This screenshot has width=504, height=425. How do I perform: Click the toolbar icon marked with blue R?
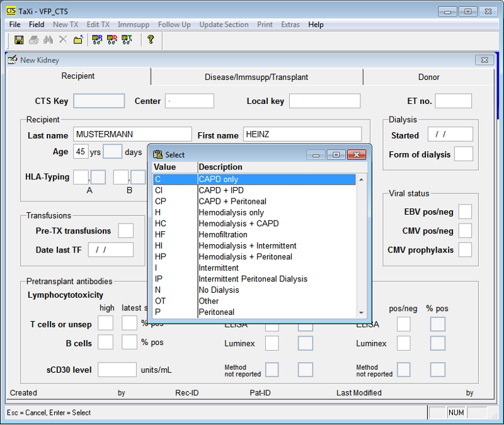coord(97,40)
